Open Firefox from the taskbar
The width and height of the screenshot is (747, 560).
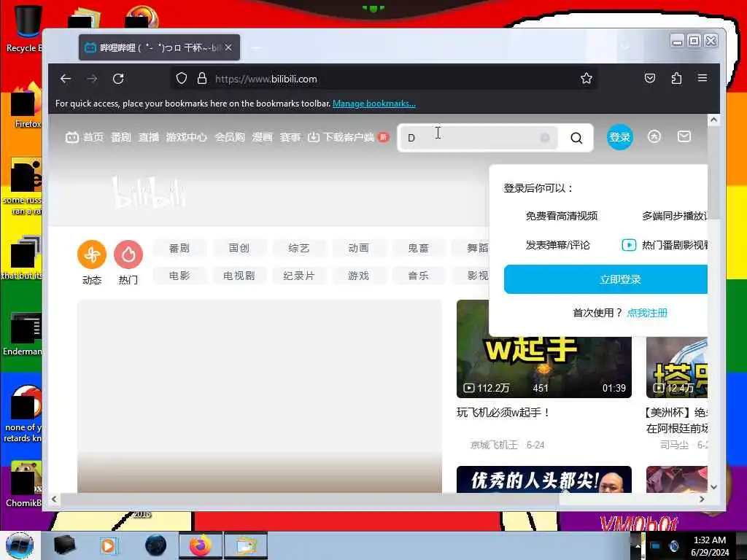pyautogui.click(x=200, y=545)
